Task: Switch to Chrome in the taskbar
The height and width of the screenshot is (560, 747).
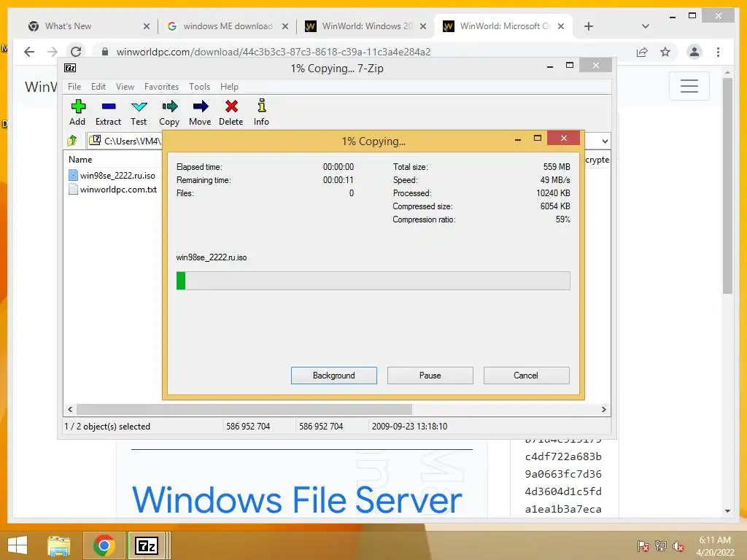Action: tap(104, 545)
